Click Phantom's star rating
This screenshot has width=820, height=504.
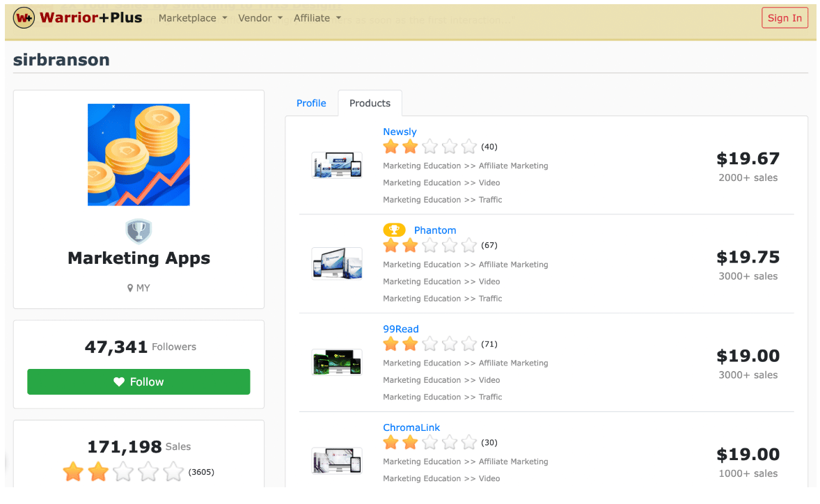[x=430, y=246]
